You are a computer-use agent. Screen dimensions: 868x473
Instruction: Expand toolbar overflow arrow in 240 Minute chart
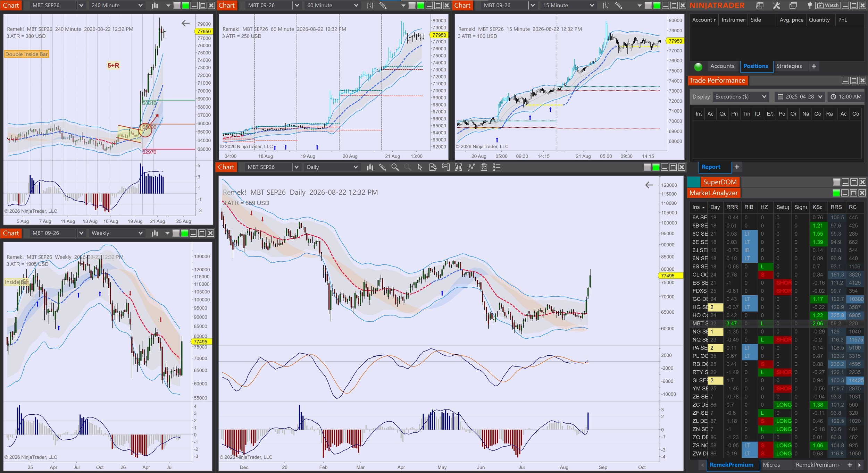point(168,6)
